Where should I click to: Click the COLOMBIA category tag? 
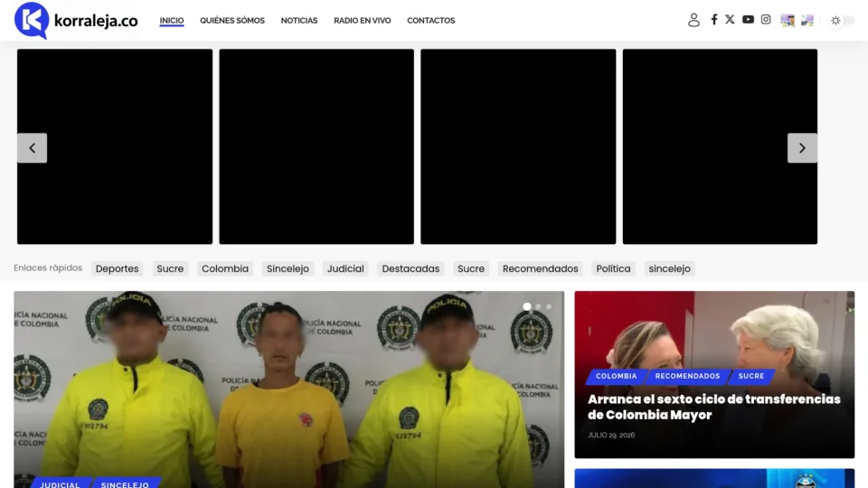click(x=616, y=376)
